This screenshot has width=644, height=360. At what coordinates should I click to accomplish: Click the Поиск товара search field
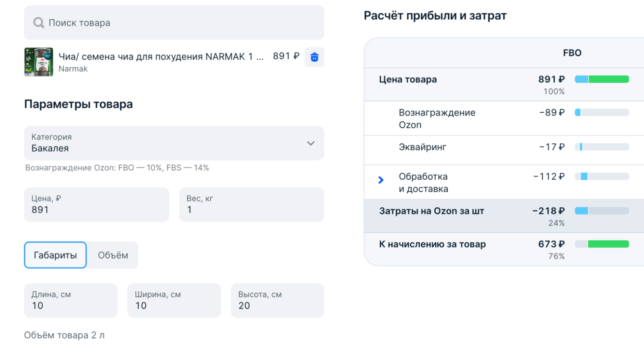(180, 23)
